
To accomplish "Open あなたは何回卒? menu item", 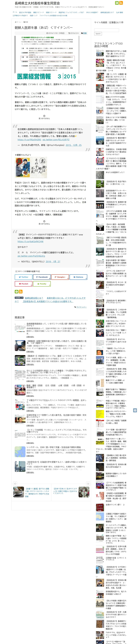I will click(92, 12).
